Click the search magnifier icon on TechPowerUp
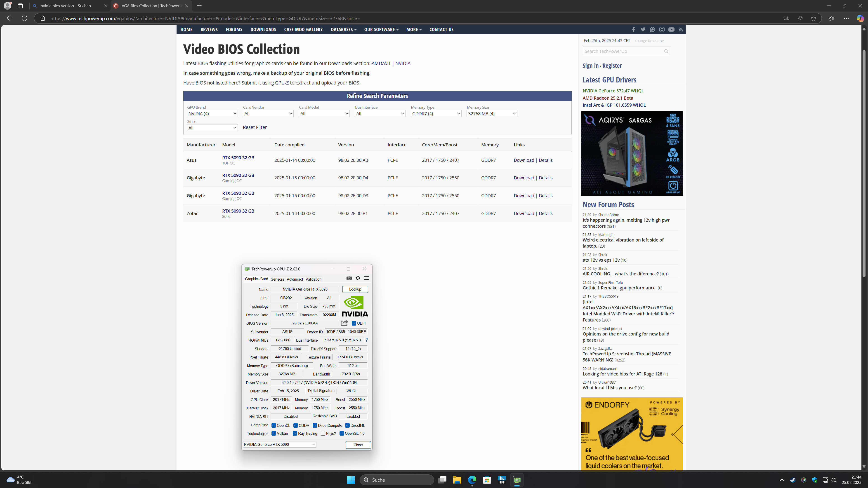The width and height of the screenshot is (868, 488). pos(666,51)
